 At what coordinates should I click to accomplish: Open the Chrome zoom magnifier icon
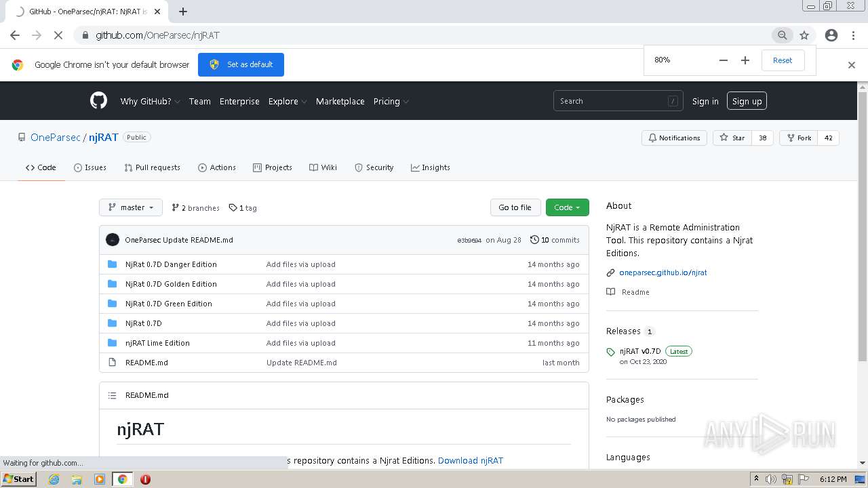click(783, 35)
